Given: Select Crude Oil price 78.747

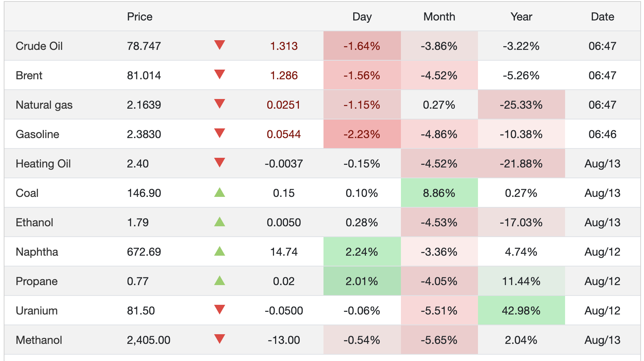Looking at the screenshot, I should 144,46.
